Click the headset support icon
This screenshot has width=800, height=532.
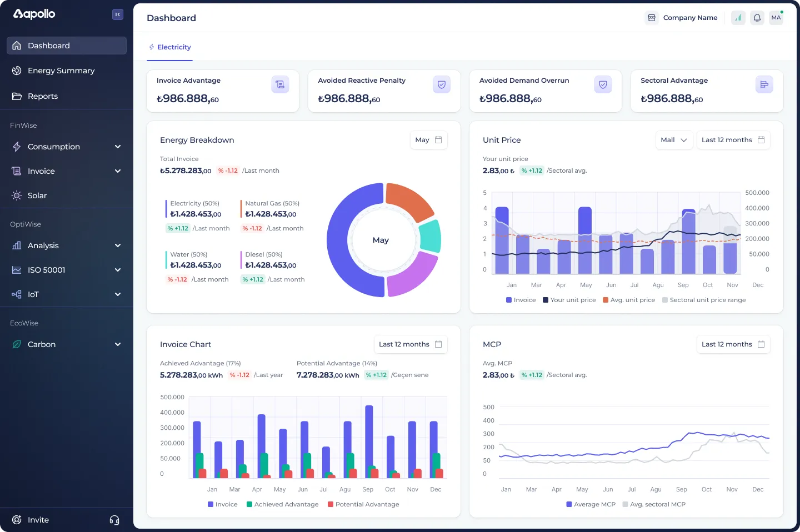click(x=114, y=520)
